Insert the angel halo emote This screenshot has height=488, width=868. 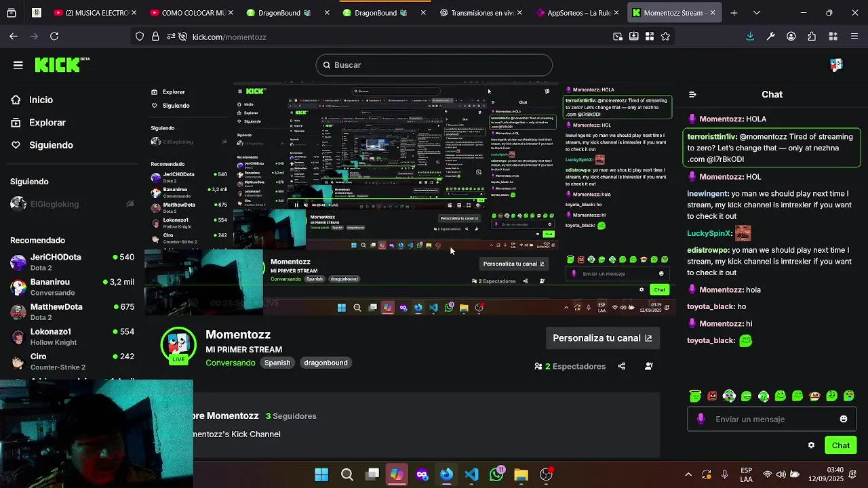(695, 396)
